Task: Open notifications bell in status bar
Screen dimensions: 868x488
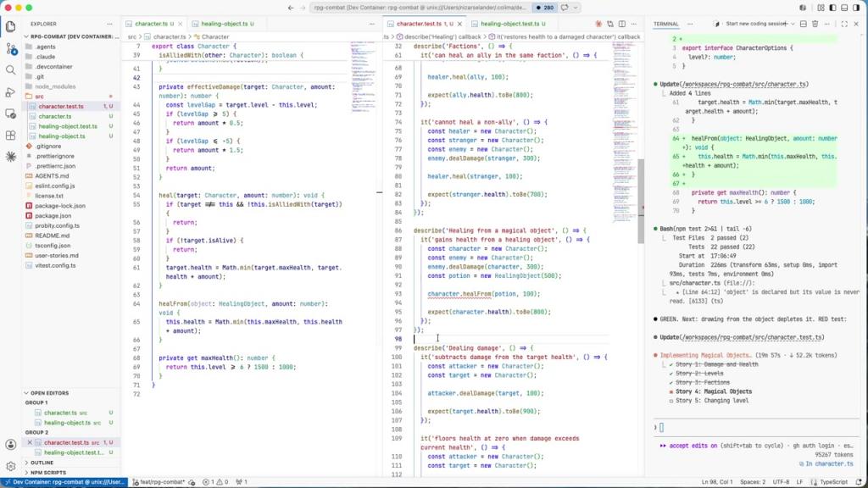Action: (859, 482)
